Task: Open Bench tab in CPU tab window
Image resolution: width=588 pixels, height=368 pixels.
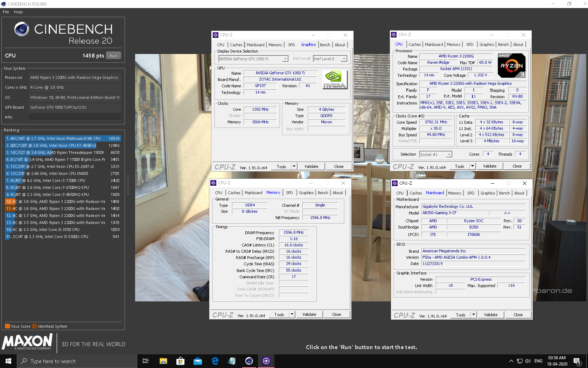Action: tap(503, 45)
